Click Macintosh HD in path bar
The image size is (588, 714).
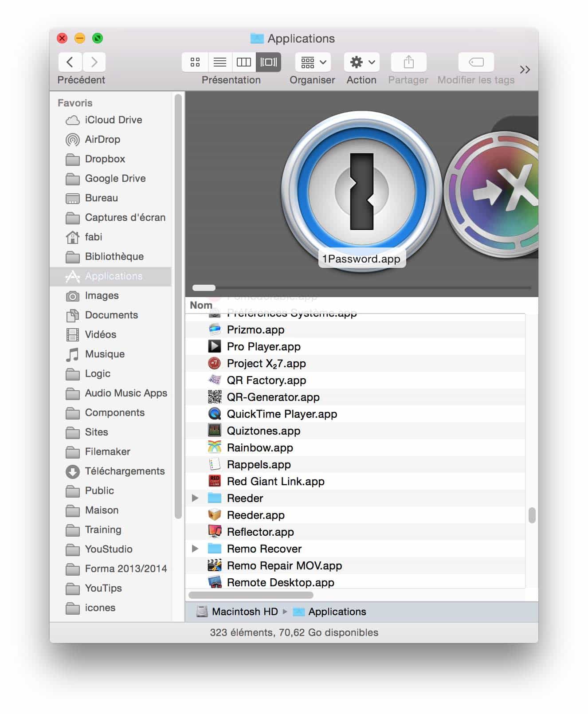[x=237, y=612]
